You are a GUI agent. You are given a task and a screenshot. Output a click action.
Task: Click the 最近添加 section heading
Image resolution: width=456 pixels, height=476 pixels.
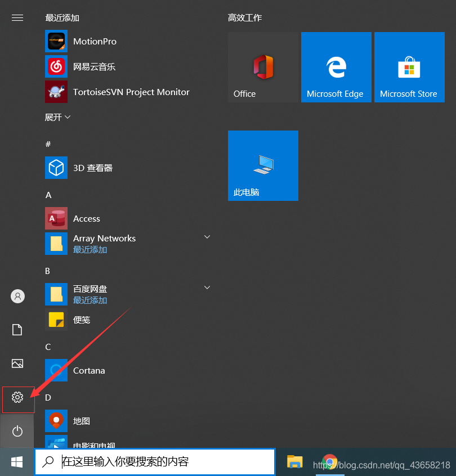tap(62, 18)
